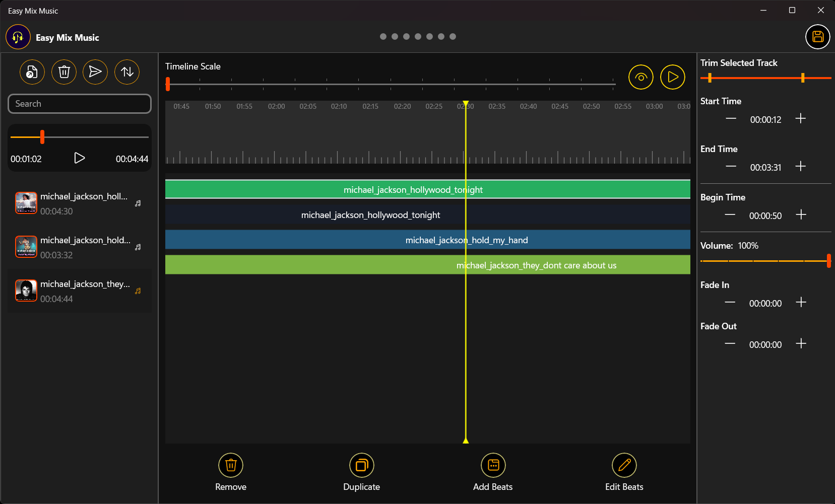Select the Add Beats icon
The width and height of the screenshot is (835, 504).
(493, 465)
